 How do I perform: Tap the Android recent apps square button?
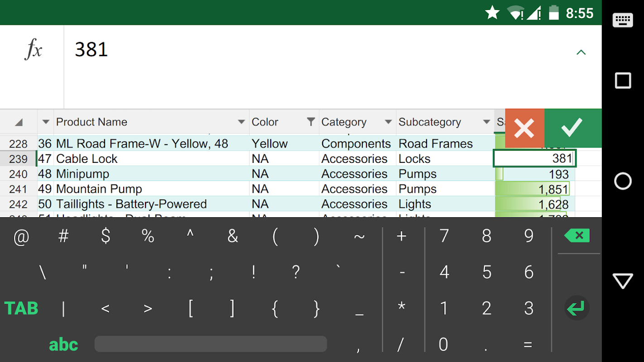(623, 81)
